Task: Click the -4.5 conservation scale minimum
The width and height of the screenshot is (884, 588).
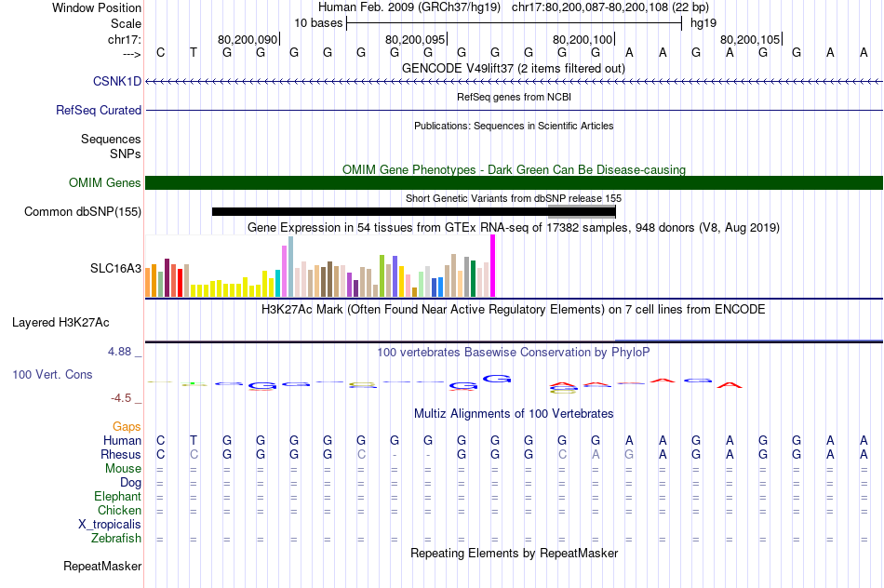Action: click(121, 398)
